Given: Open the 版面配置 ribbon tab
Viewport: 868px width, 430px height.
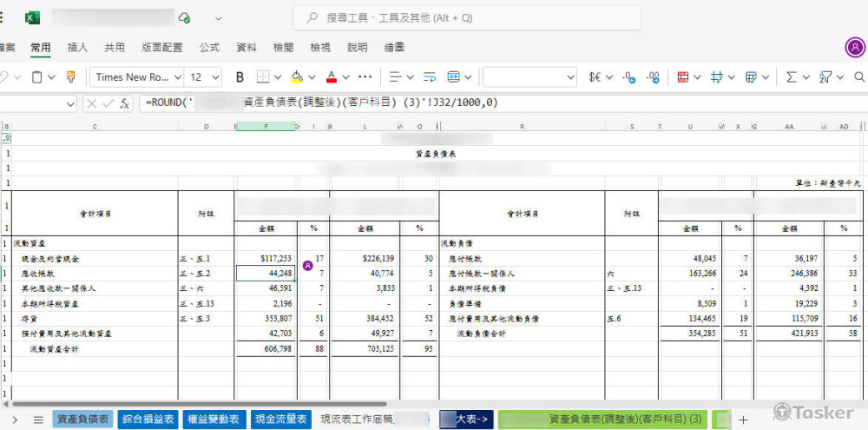Looking at the screenshot, I should [161, 48].
